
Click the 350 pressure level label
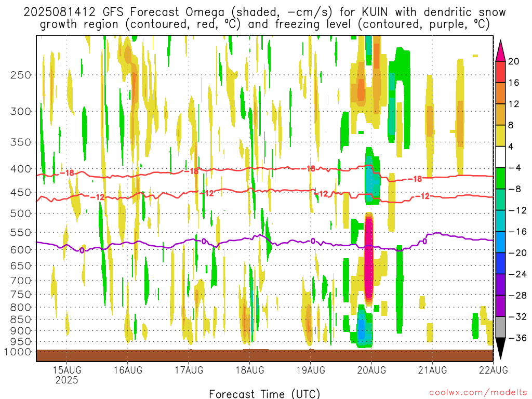click(x=21, y=142)
